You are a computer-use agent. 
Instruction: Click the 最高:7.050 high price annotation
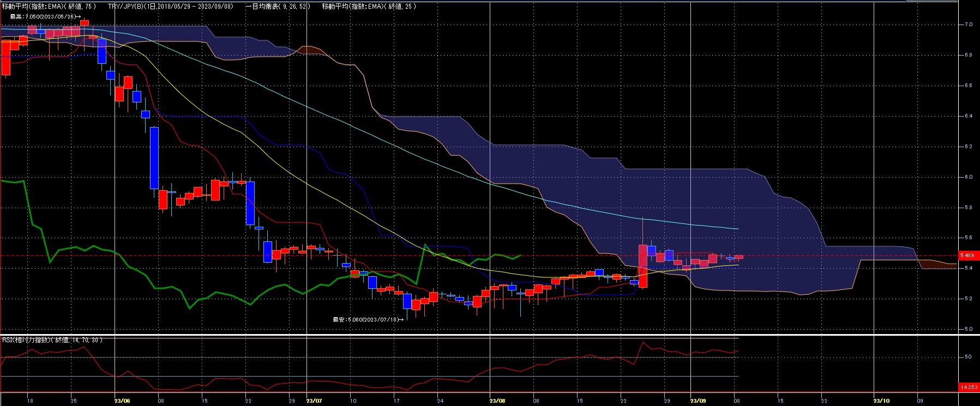[45, 17]
